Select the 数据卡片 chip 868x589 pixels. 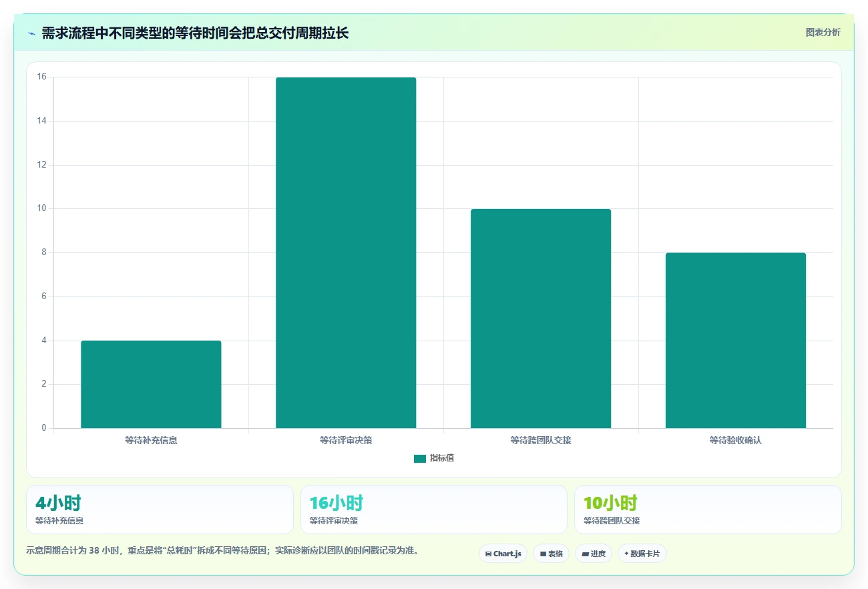point(642,554)
